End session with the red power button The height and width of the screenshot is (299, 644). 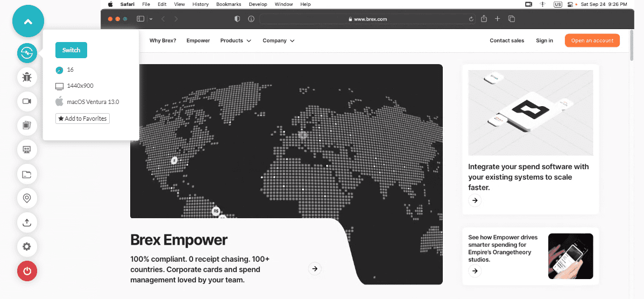[27, 271]
